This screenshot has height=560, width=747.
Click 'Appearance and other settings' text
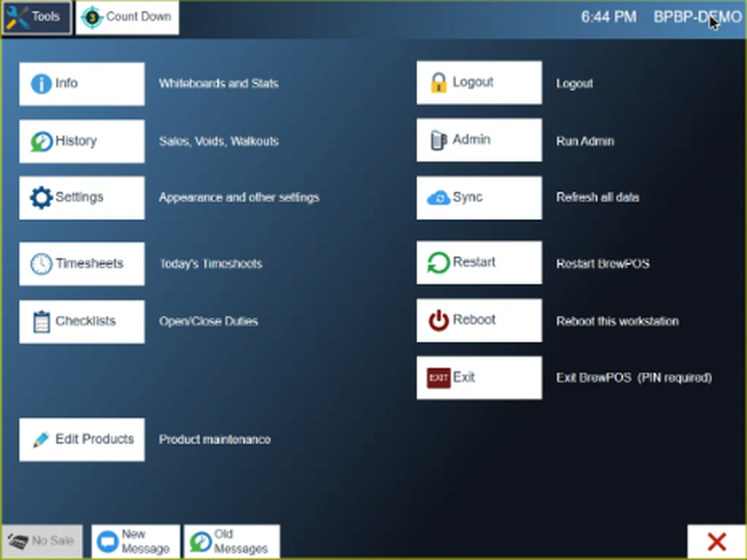tap(239, 198)
